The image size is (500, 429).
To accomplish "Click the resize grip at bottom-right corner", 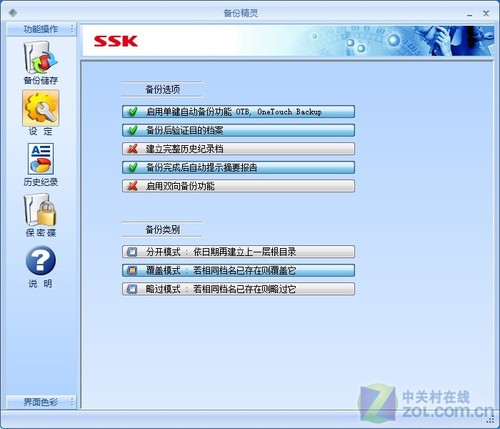I will click(x=490, y=421).
